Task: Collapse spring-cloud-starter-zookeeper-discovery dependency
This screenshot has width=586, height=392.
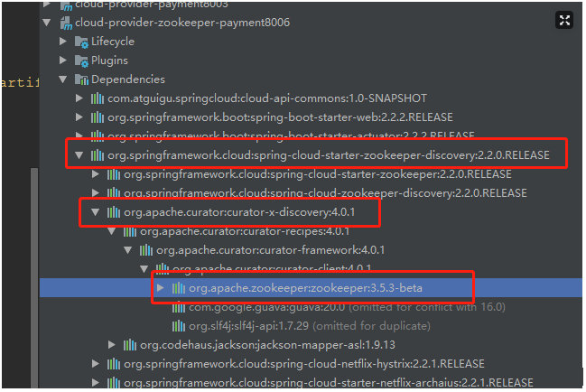Action: pos(79,155)
